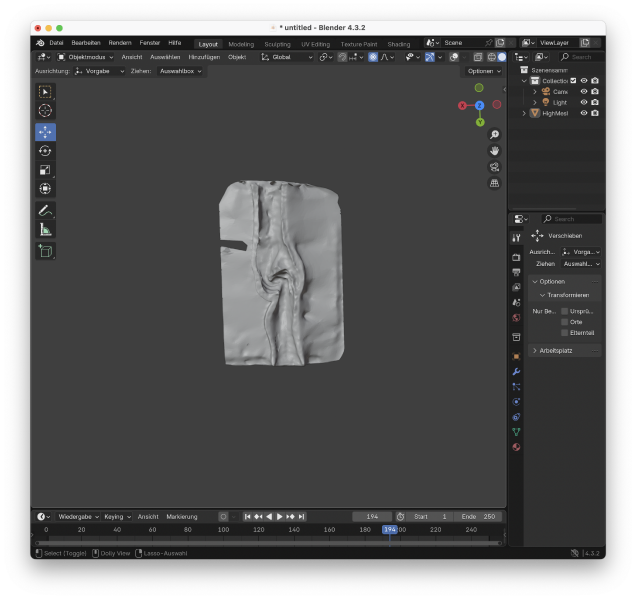Screen dimensions: 636x599
Task: Click the timeline horizontal scrollbar
Action: click(x=268, y=543)
